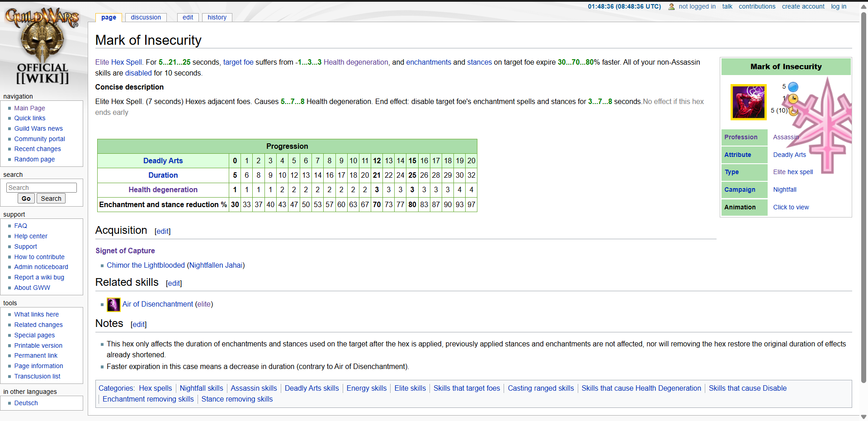Click Report a wiki bug

tap(39, 277)
